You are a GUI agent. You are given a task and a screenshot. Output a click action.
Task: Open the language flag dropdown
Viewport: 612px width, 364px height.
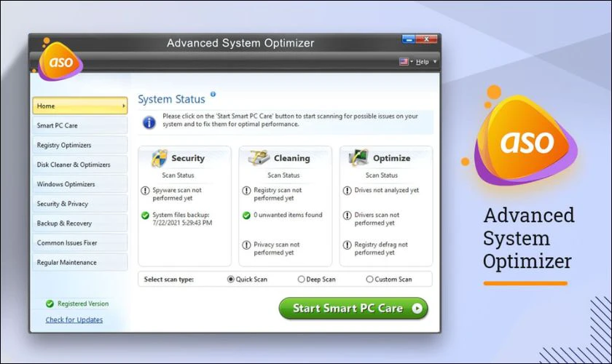pos(405,62)
